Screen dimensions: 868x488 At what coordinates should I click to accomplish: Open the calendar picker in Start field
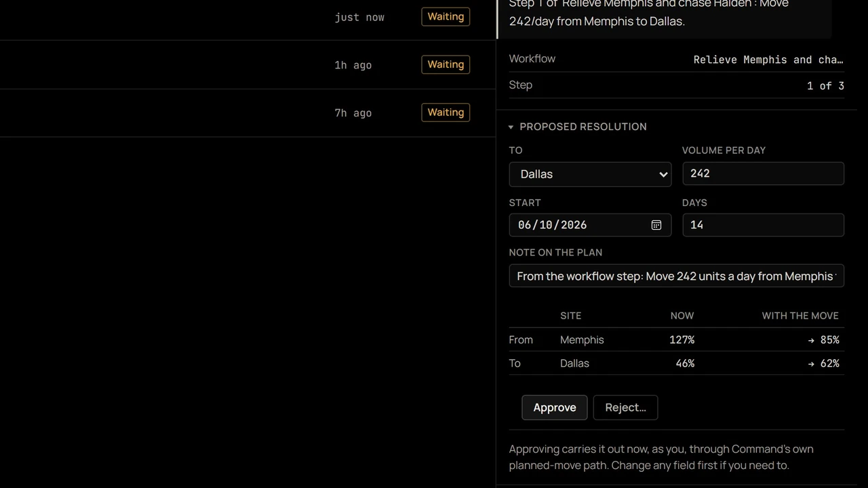point(656,225)
